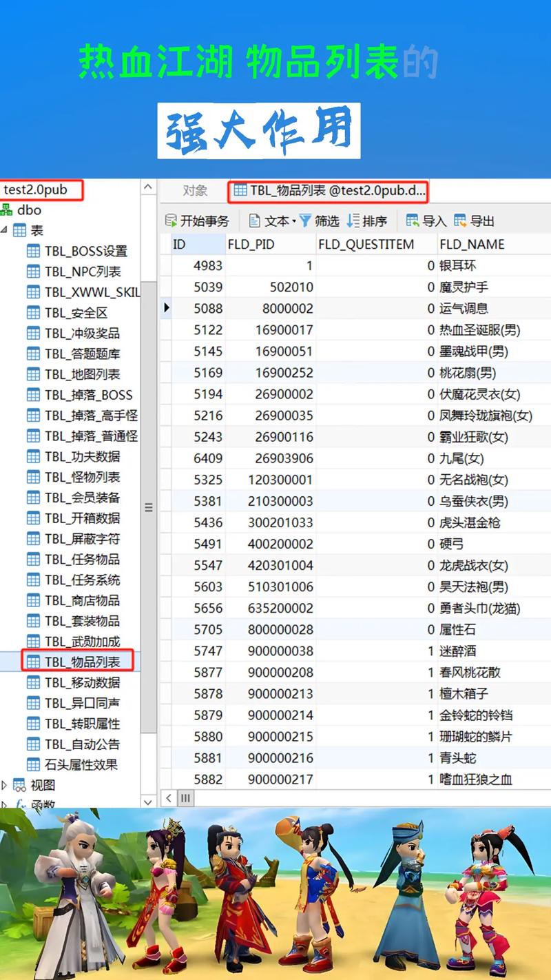Click the TBL_NPC列表 table icon

pos(33,272)
